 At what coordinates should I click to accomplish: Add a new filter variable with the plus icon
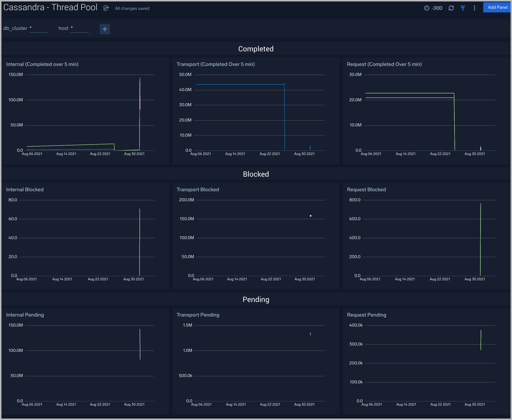tap(105, 29)
